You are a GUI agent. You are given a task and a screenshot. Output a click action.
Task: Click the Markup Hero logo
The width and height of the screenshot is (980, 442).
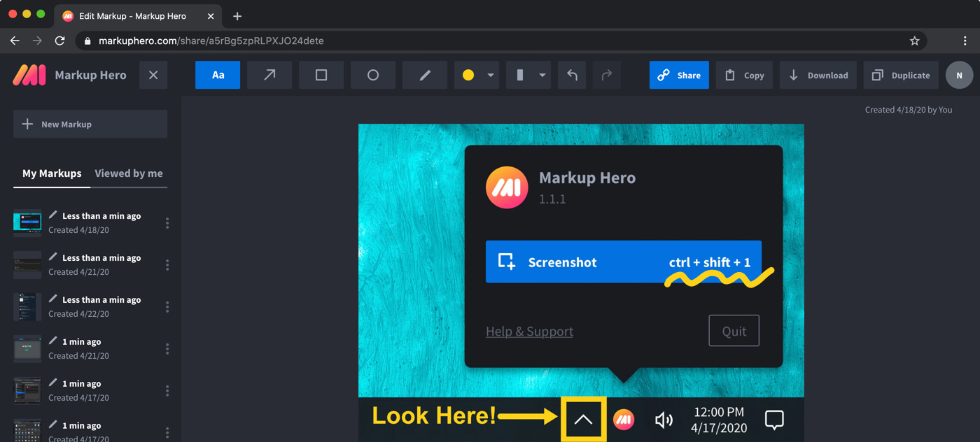[x=29, y=75]
